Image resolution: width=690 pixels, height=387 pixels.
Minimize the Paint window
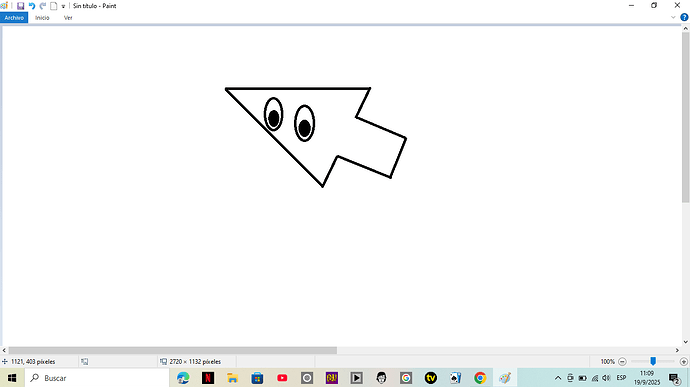631,6
